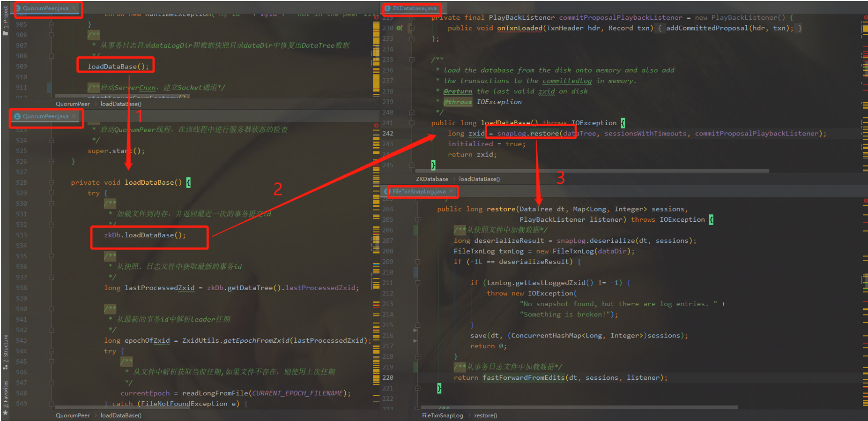
Task: Open the Project tool window
Action: (x=6, y=21)
